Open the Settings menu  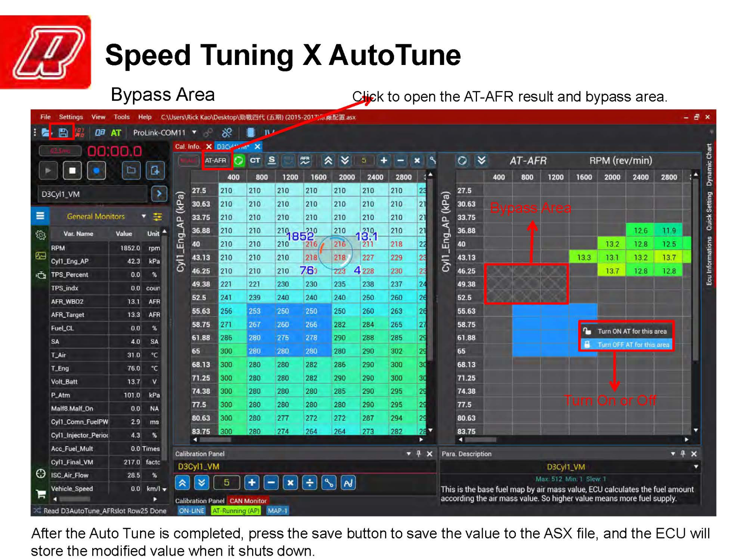(x=71, y=117)
